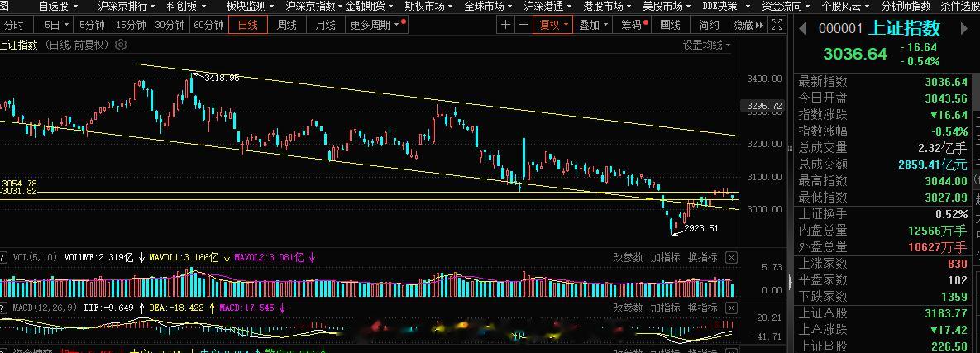Open the 美股市场 menu
This screenshot has height=353, width=980.
tap(667, 7)
